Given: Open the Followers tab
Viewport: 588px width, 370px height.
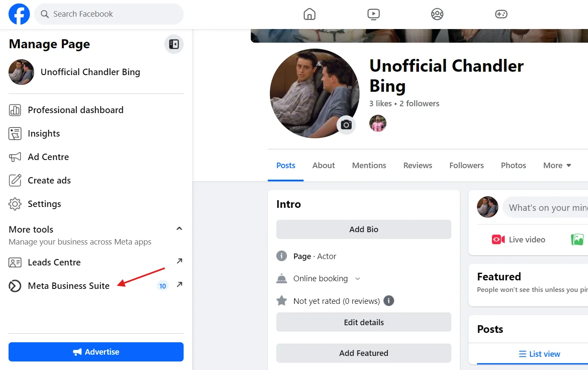Looking at the screenshot, I should pos(466,165).
